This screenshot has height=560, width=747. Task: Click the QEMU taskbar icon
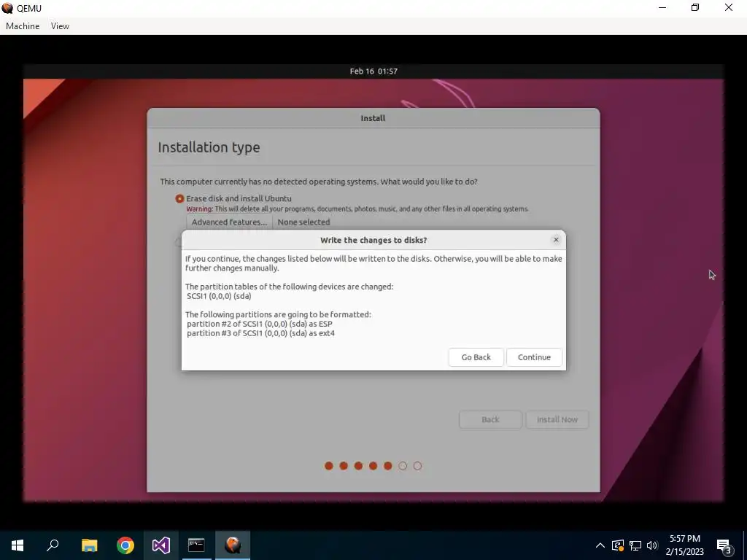pyautogui.click(x=233, y=545)
